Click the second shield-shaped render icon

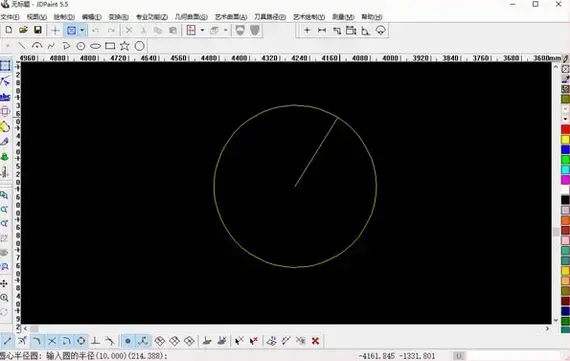(255, 31)
